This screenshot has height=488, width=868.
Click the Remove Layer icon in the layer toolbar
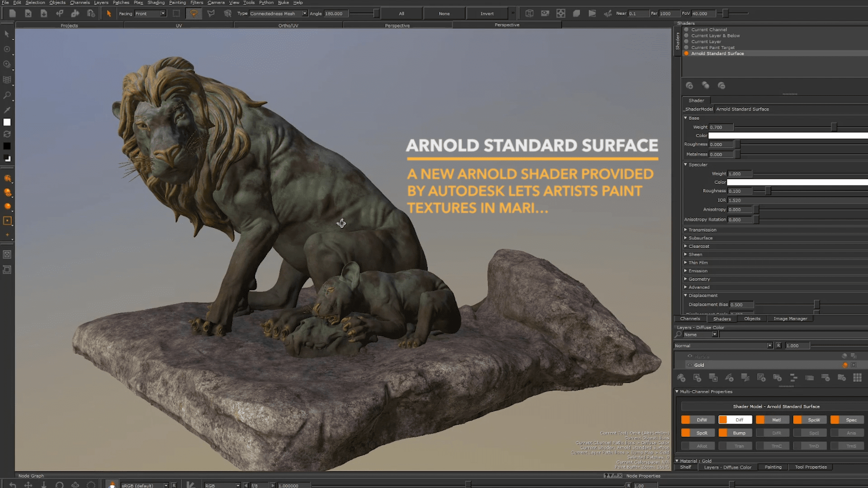(825, 379)
